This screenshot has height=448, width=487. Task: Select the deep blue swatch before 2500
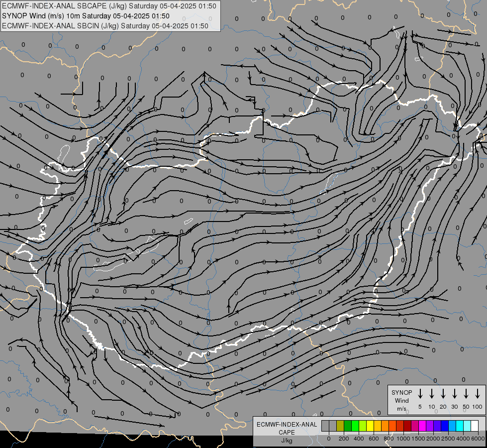pyautogui.click(x=445, y=426)
